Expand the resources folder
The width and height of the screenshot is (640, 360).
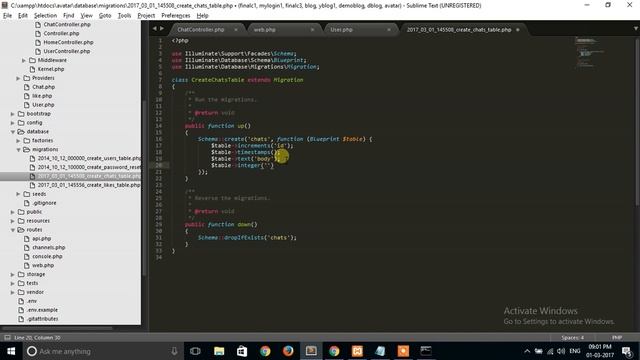tap(12, 221)
